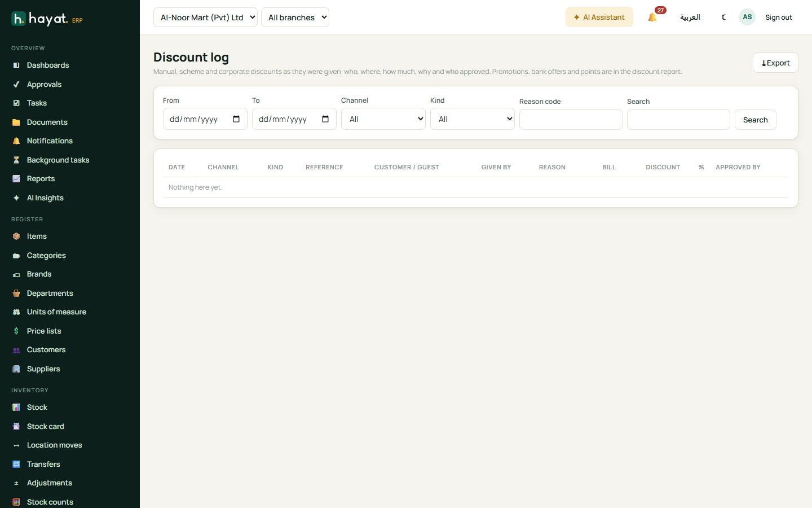Click the Search button
The width and height of the screenshot is (812, 508).
(755, 120)
